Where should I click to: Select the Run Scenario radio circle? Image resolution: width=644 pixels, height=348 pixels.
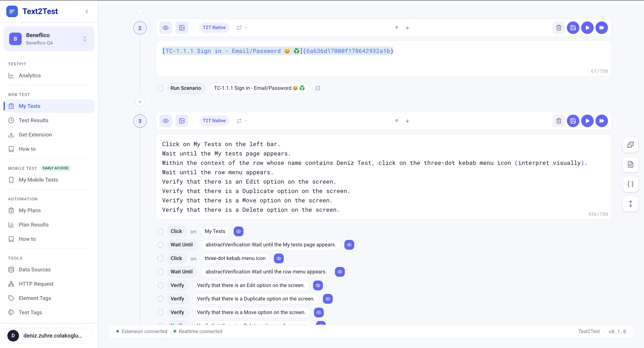[161, 88]
